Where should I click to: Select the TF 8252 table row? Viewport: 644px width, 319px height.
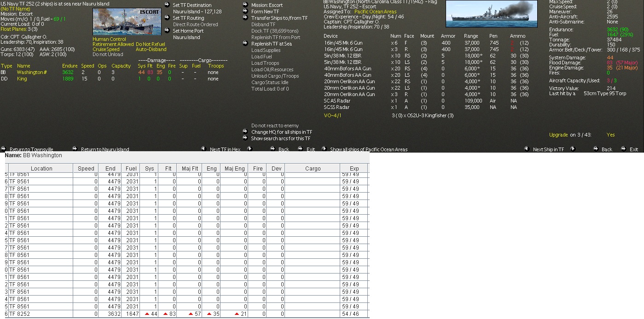187,314
